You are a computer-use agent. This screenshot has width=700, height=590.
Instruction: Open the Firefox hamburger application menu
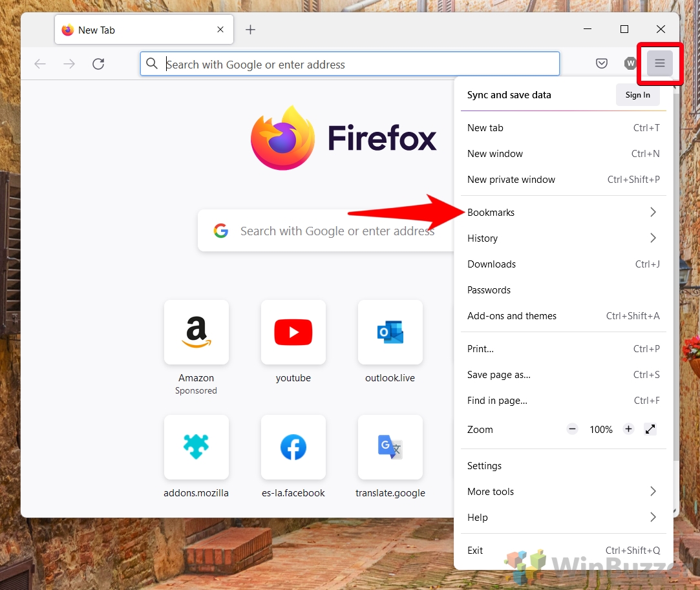659,63
